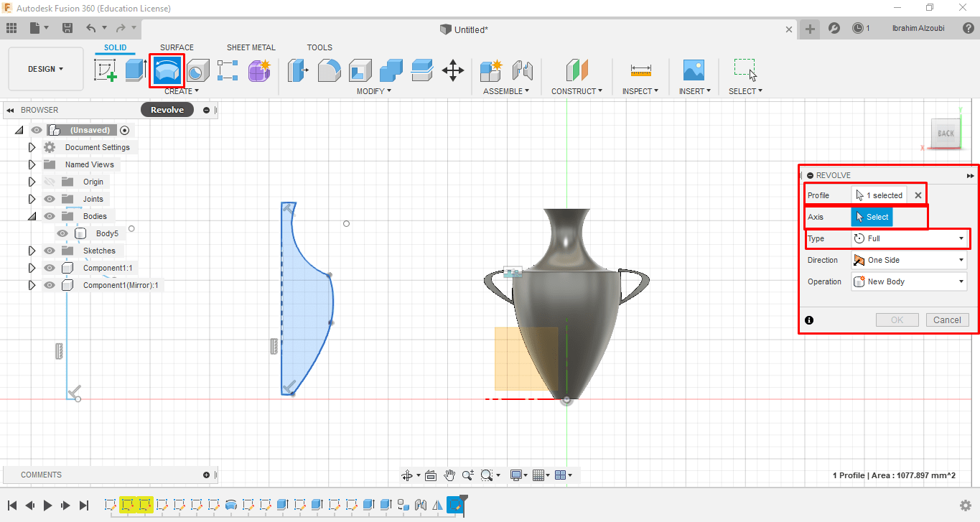Screen dimensions: 980x522
Task: Click the Pan hand icon
Action: click(x=449, y=475)
